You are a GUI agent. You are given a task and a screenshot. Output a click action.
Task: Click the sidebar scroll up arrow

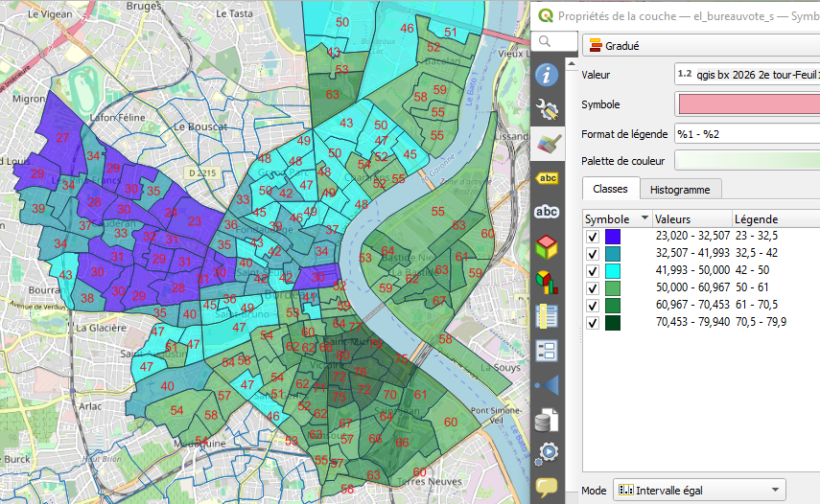coord(572,63)
